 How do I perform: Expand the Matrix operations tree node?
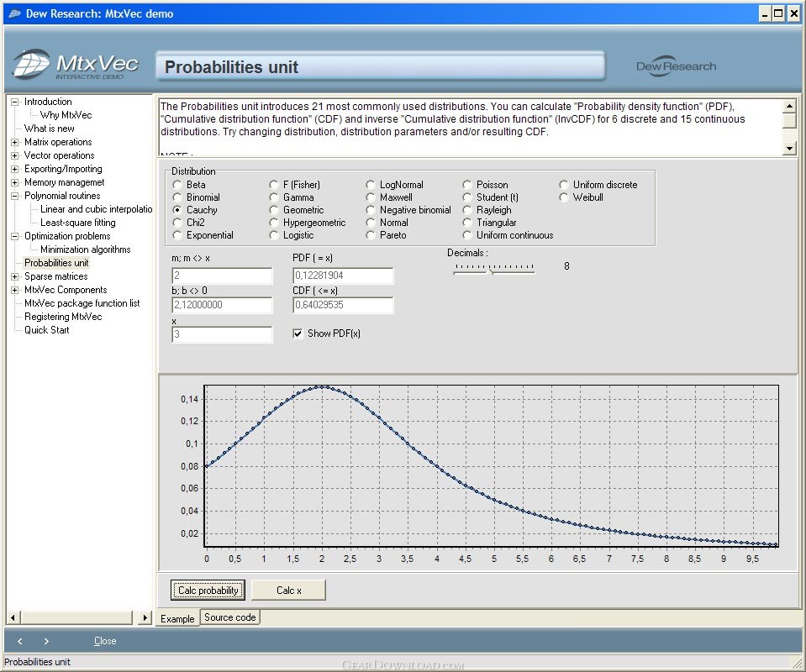click(15, 142)
